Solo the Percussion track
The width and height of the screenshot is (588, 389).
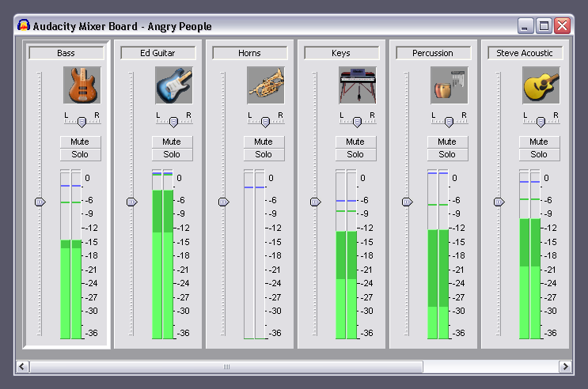(448, 154)
